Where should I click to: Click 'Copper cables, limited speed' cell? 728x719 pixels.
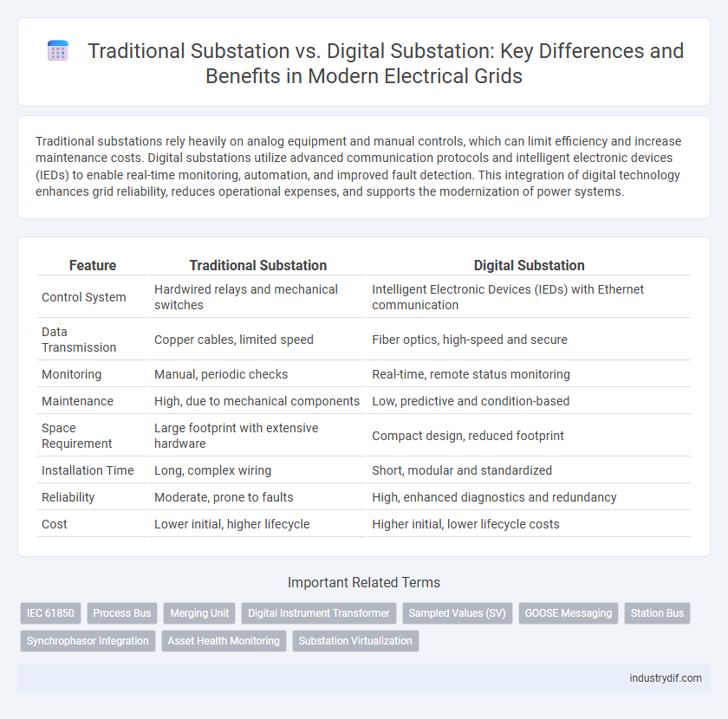click(257, 340)
